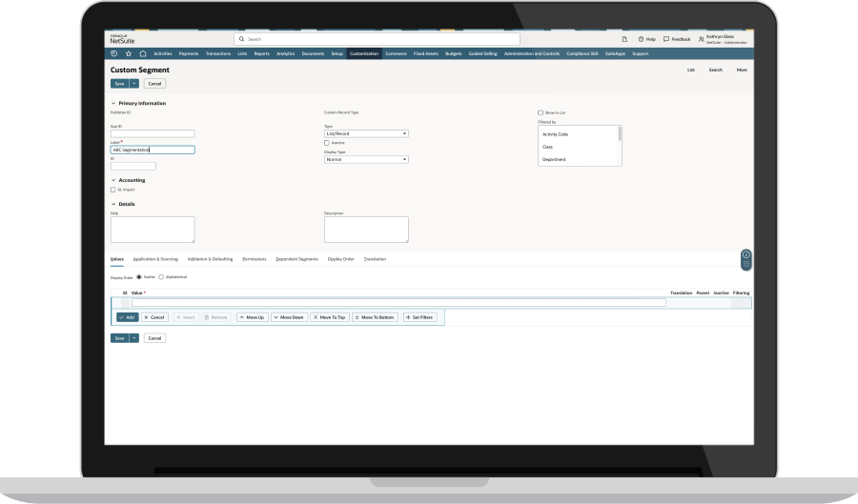The image size is (858, 504).
Task: Click the document icon beside Help
Action: pyautogui.click(x=623, y=39)
